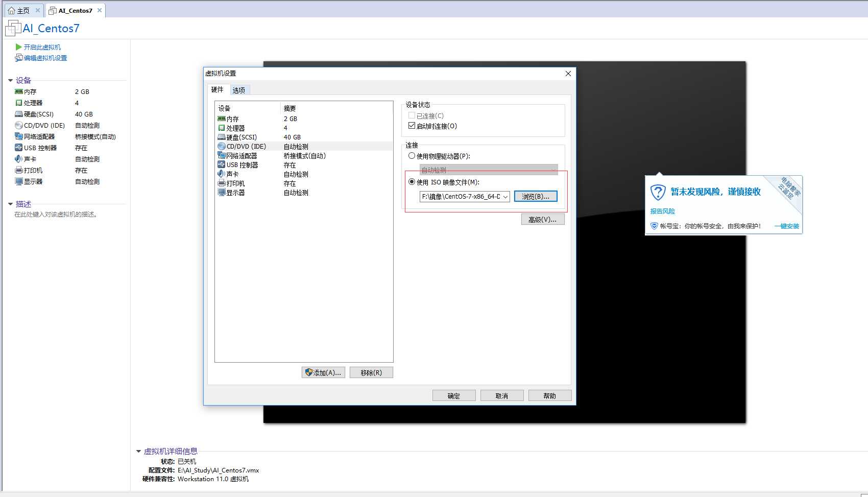The height and width of the screenshot is (497, 868).
Task: Click the 40 GB value in the dialog list
Action: pyautogui.click(x=292, y=137)
